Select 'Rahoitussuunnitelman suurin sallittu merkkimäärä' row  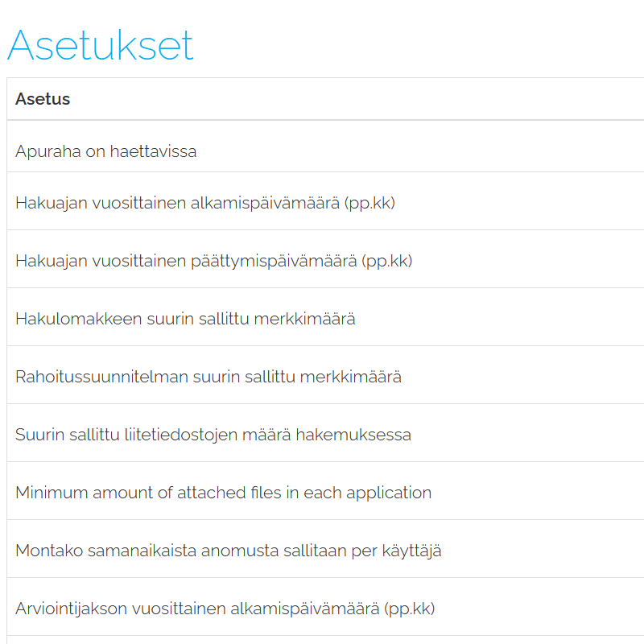point(208,377)
